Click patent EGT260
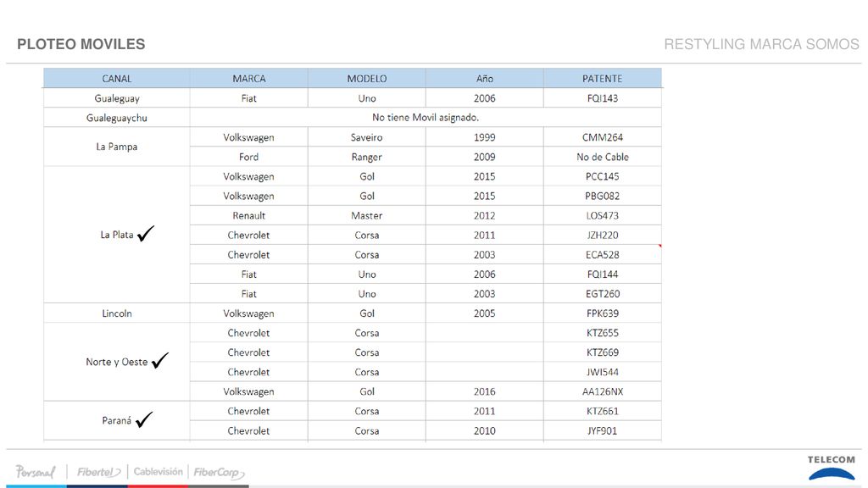The image size is (868, 488). coord(603,294)
